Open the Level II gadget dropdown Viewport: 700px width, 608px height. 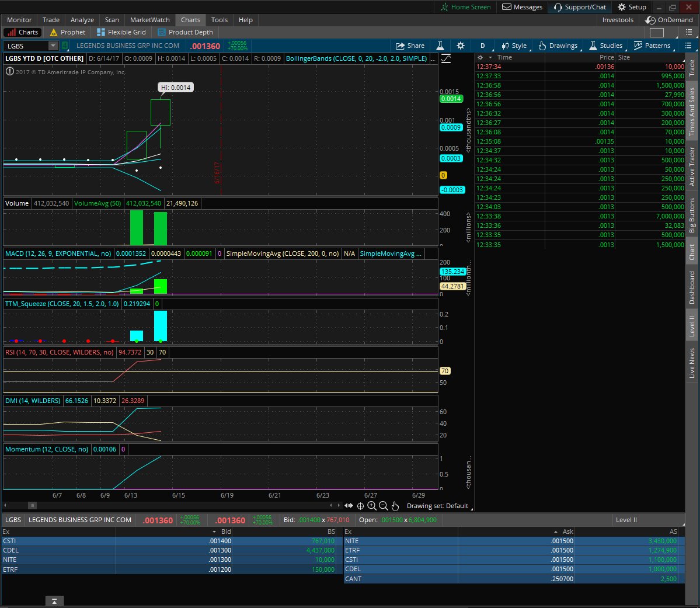tap(649, 520)
